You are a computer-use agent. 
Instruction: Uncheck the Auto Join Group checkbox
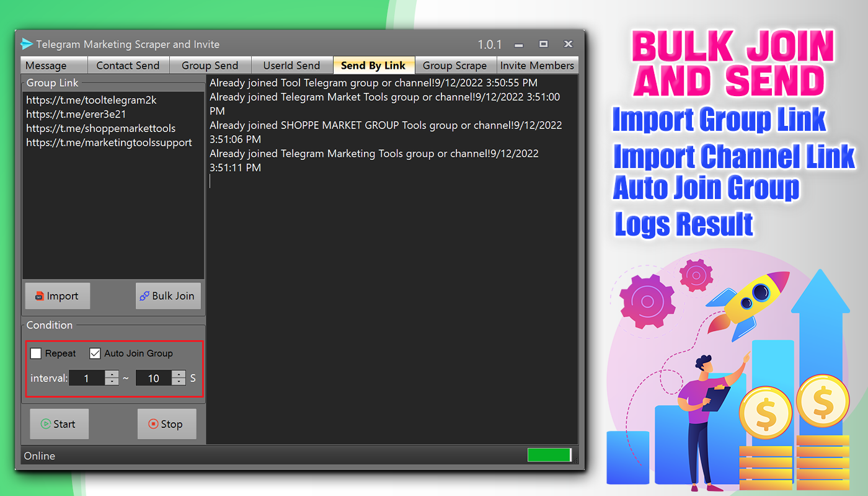coord(95,353)
